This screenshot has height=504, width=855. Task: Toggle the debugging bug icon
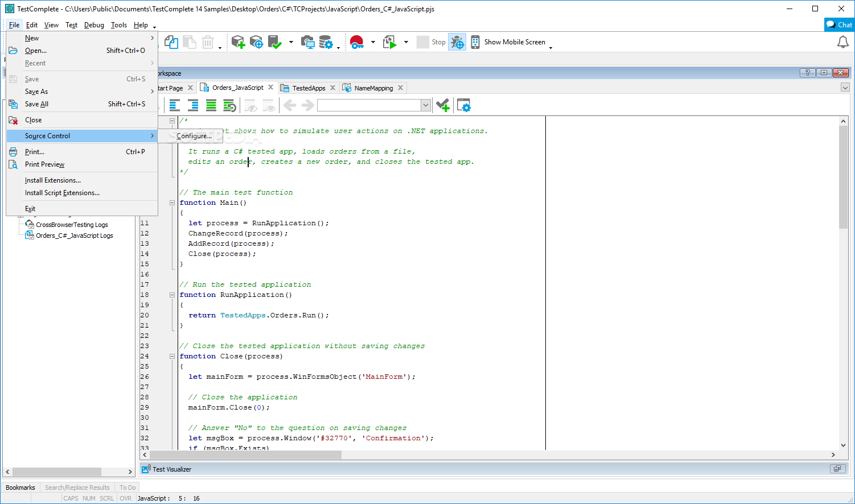point(457,42)
